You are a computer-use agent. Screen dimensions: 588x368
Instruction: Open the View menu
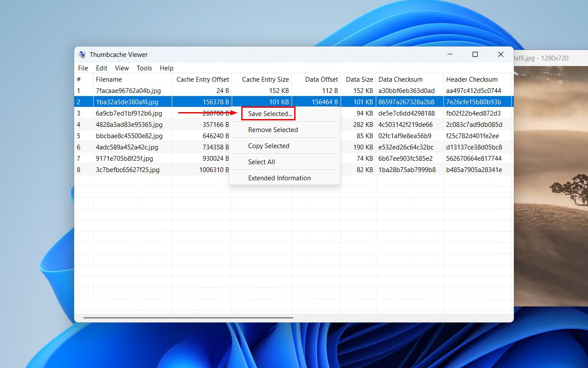point(122,68)
